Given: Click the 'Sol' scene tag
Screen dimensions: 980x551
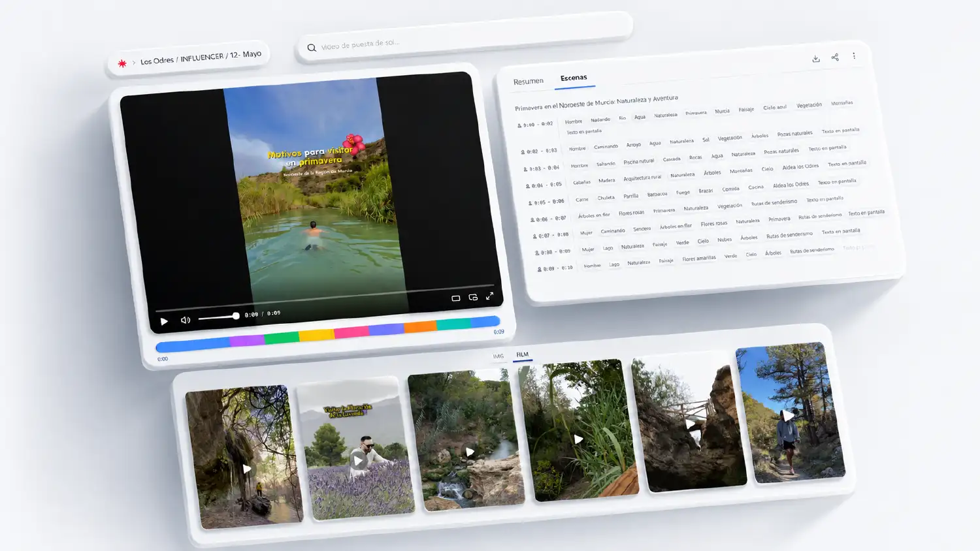Looking at the screenshot, I should click(706, 140).
